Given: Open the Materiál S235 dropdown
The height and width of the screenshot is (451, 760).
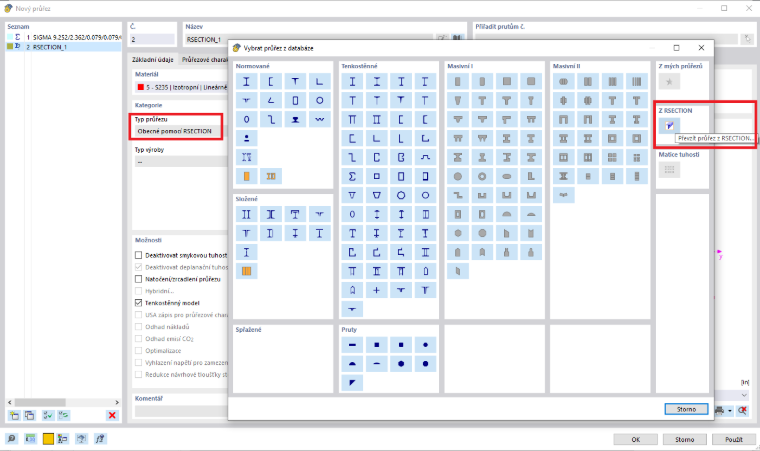Looking at the screenshot, I should tap(181, 87).
